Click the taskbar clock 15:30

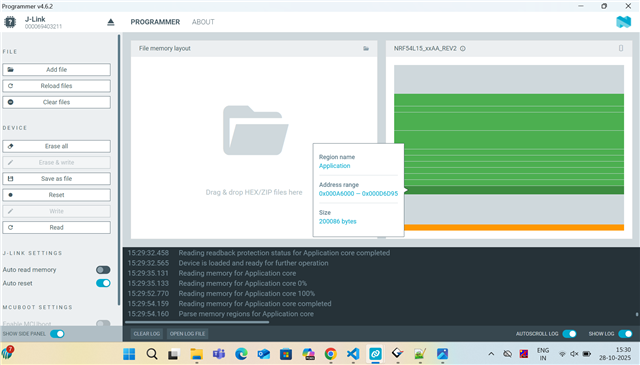(623, 350)
